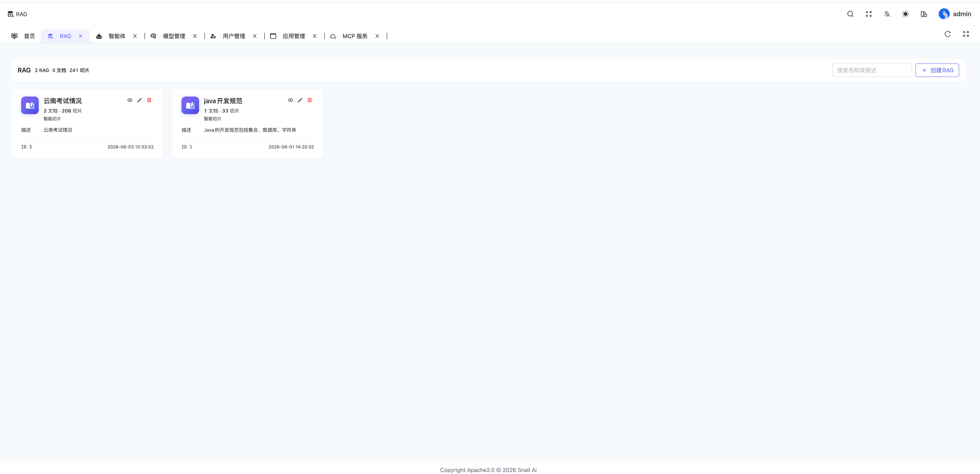Viewport: 980px width, 474px height.
Task: Toggle the light/dark theme sun icon
Action: [906, 14]
